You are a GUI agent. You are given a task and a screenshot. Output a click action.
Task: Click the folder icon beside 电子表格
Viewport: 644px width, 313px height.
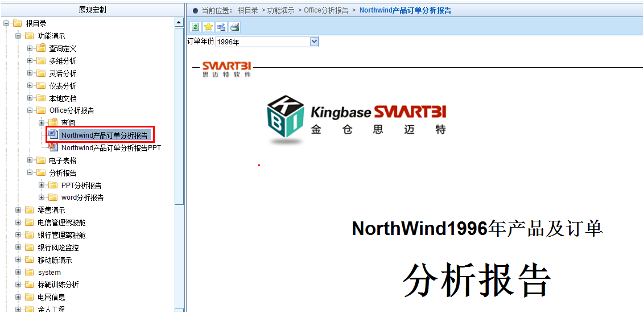40,160
